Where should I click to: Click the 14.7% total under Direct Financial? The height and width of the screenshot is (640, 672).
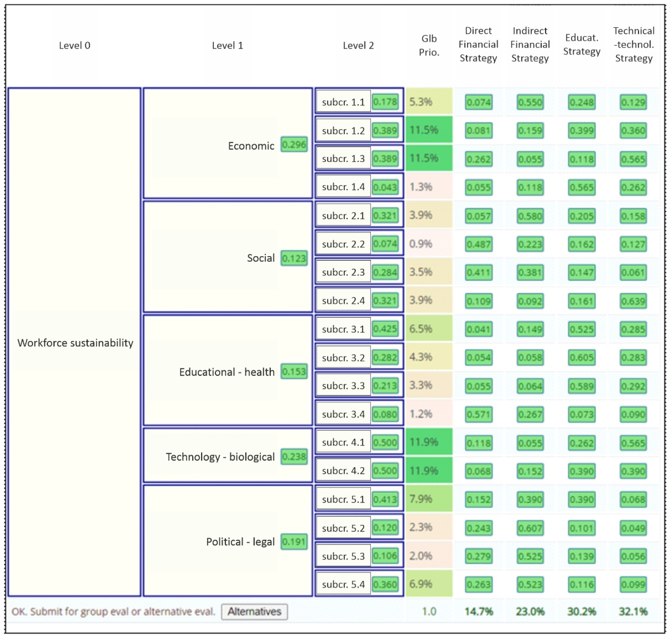[x=479, y=611]
